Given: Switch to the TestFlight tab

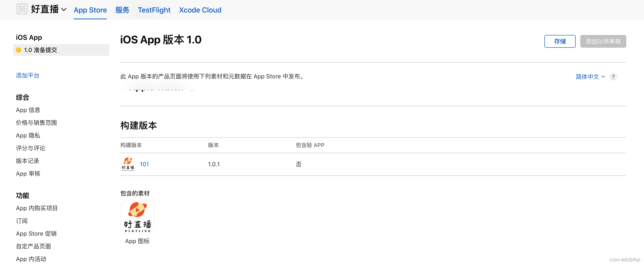Looking at the screenshot, I should click(x=154, y=10).
